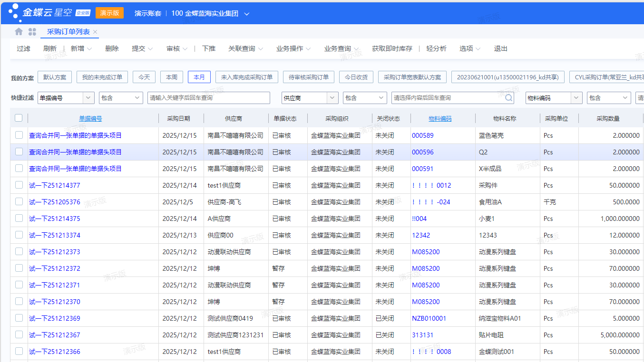Open the four-square app grid icon
The image size is (644, 362).
[x=32, y=32]
